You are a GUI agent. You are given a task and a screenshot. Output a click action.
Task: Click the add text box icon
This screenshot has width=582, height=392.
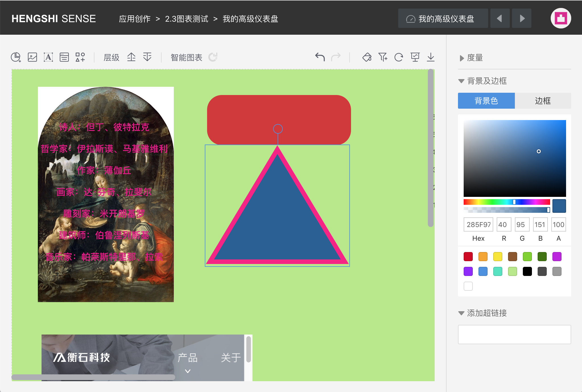pyautogui.click(x=48, y=57)
